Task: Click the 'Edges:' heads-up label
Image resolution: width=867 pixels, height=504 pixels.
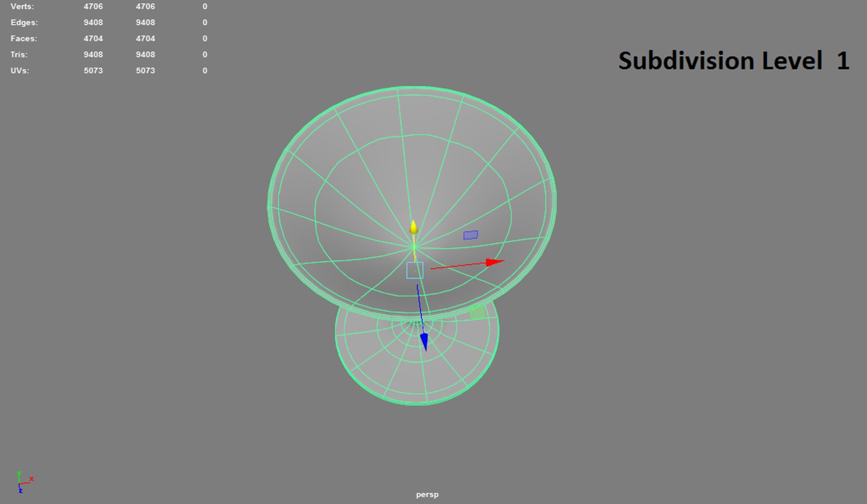Action: (x=24, y=22)
